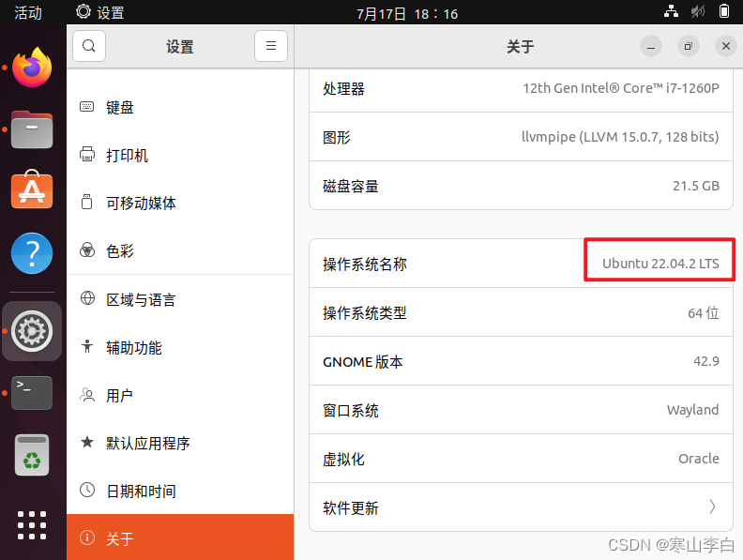Click the 12th Gen Intel Core processor value
Viewport: 743px width, 560px height.
(621, 88)
